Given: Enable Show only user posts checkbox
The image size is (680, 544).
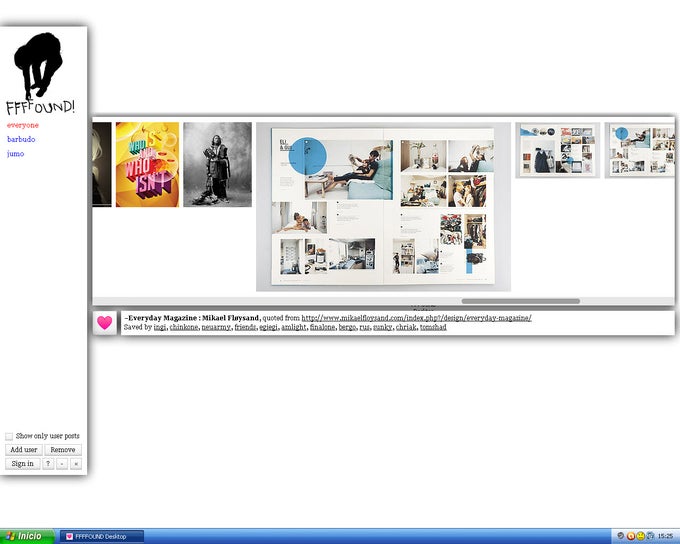Looking at the screenshot, I should 9,436.
